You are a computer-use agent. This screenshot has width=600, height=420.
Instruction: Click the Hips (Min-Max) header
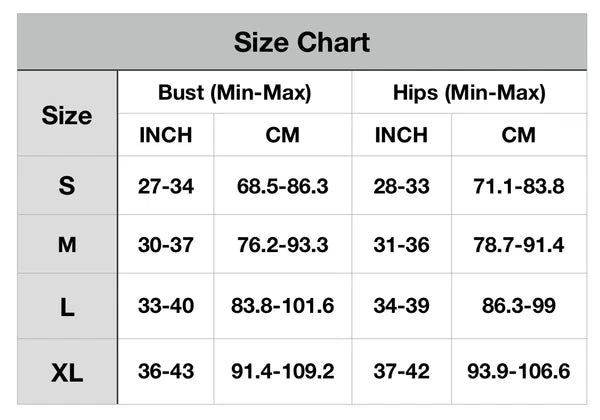click(469, 93)
